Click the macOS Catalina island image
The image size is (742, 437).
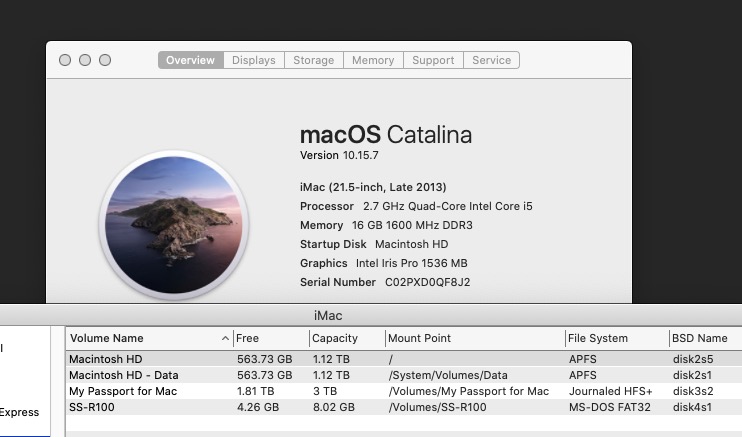[x=174, y=225]
